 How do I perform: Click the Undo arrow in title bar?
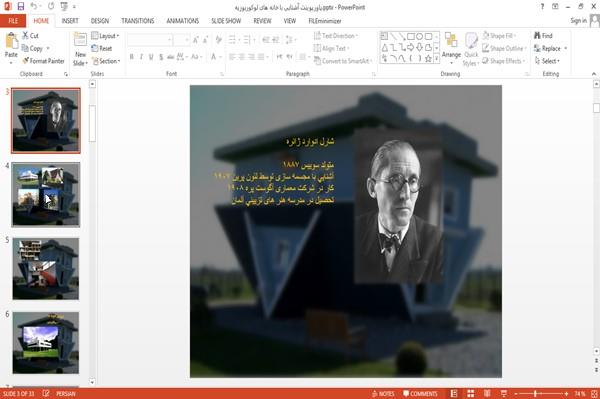34,7
